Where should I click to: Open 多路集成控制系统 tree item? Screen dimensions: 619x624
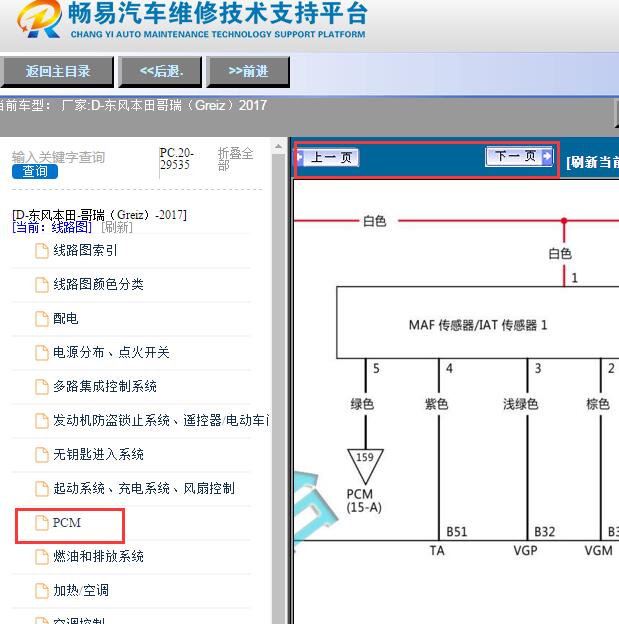105,386
